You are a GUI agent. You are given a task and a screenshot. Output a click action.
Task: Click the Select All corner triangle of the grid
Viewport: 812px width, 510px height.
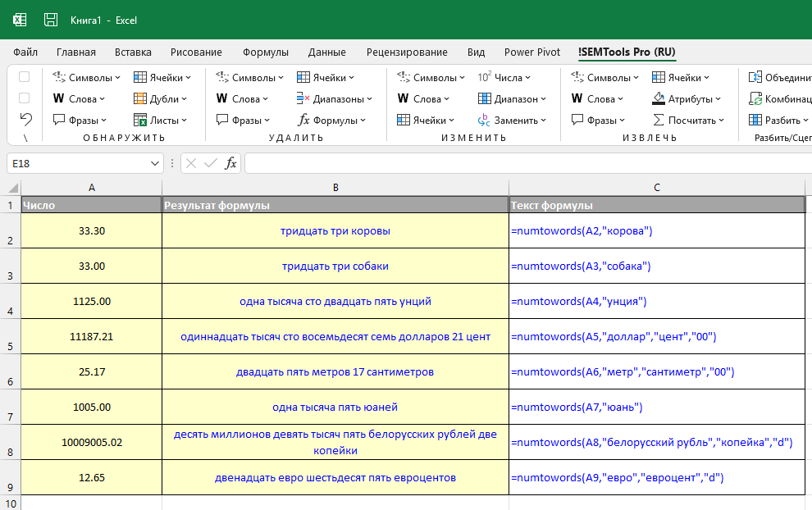(13, 188)
